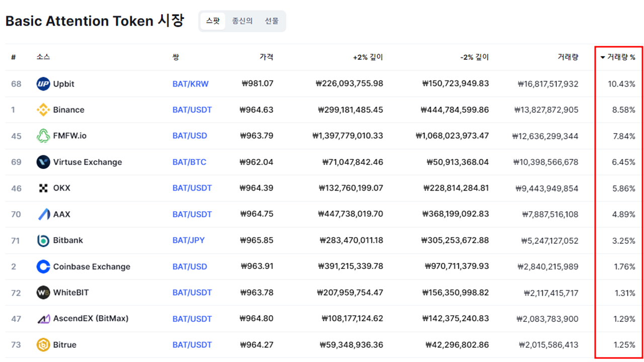The height and width of the screenshot is (362, 644).
Task: Click the AAX exchange name
Action: pyautogui.click(x=62, y=214)
